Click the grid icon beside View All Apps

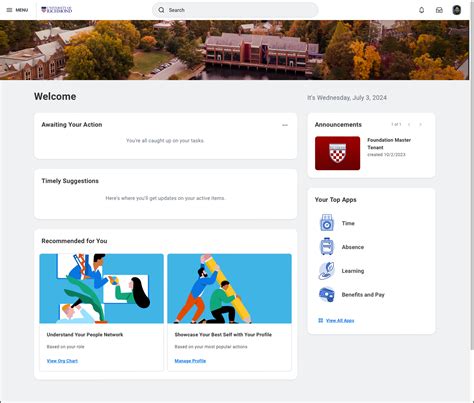[321, 320]
